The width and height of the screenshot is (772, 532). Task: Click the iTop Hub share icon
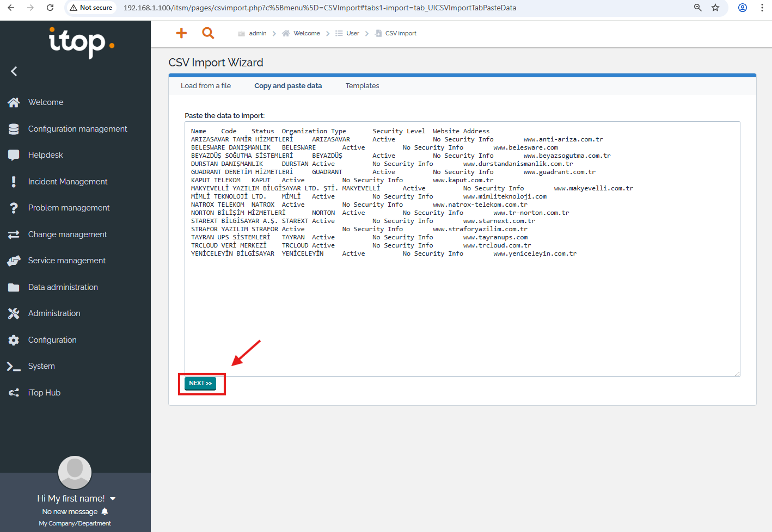pos(14,393)
